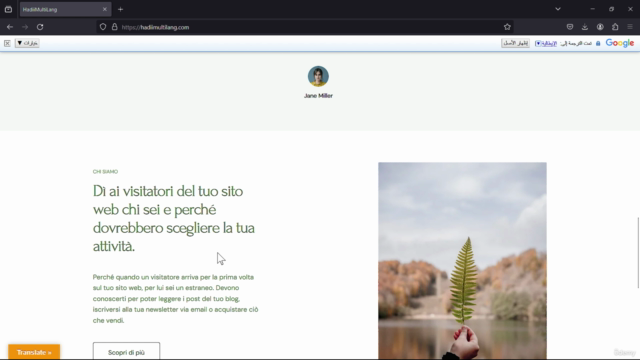Click the page vertical scrollbar thumb
This screenshot has width=640, height=360.
coord(638,252)
